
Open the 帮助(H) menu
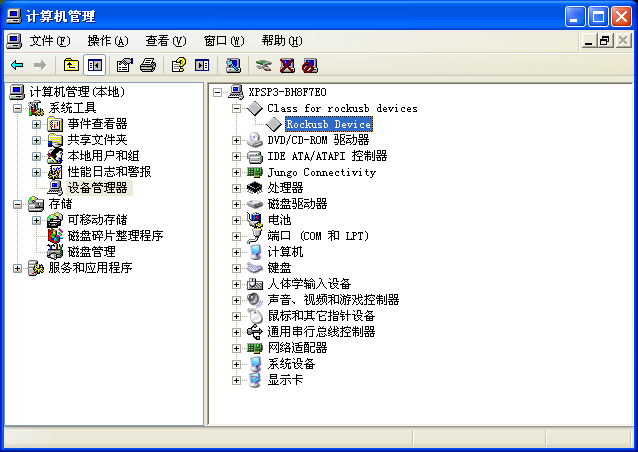(x=282, y=41)
